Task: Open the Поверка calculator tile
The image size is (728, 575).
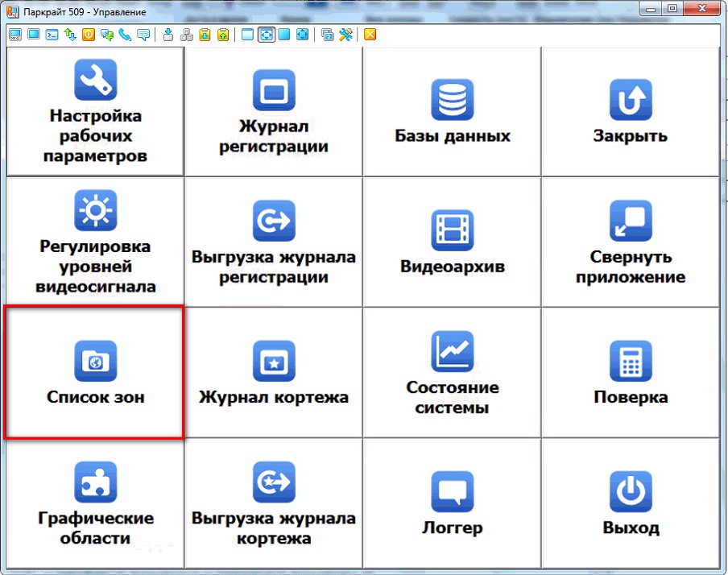Action: click(630, 372)
